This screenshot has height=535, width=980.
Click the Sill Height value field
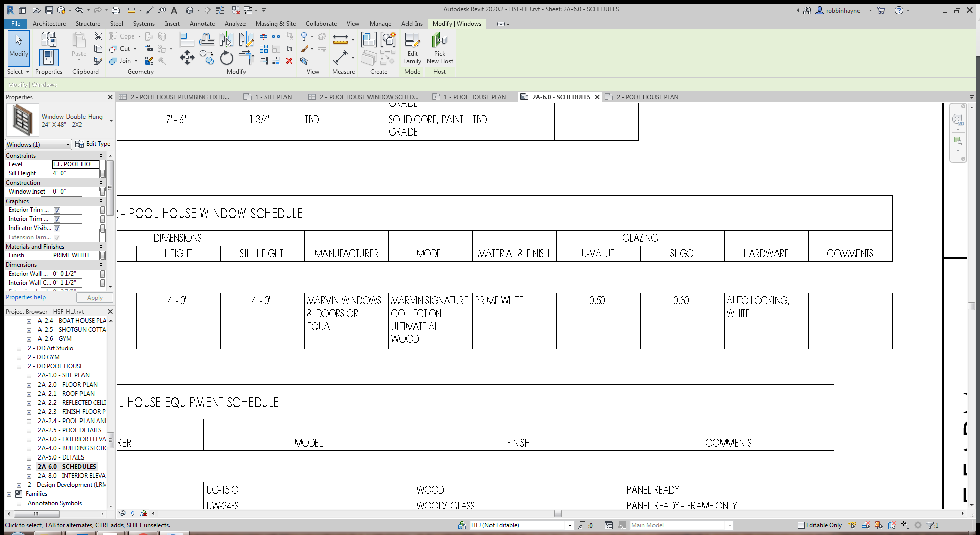tap(75, 173)
